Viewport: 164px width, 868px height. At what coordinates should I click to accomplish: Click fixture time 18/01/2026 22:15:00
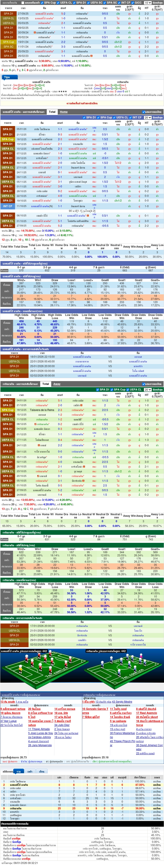[42, 357]
